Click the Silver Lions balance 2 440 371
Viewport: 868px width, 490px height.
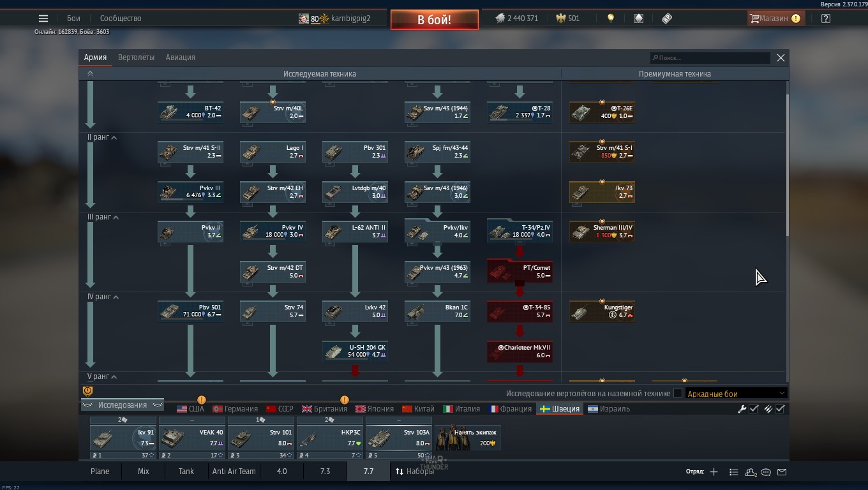click(517, 19)
